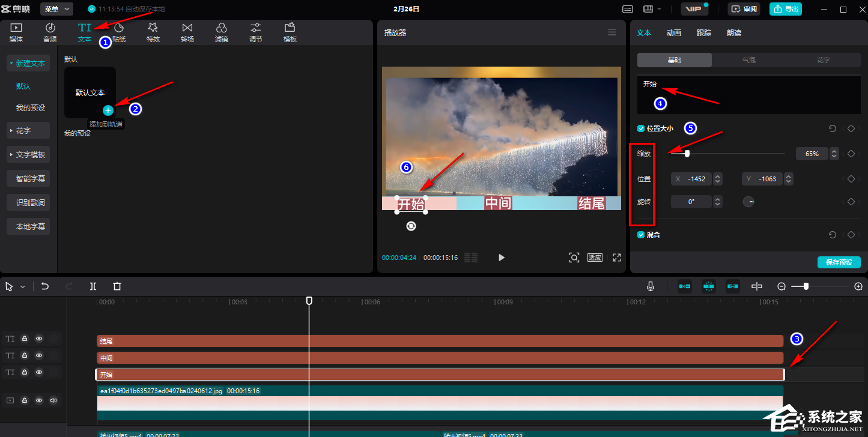The image size is (868, 437).
Task: Add 默认文本 to track with plus button
Action: coord(108,110)
